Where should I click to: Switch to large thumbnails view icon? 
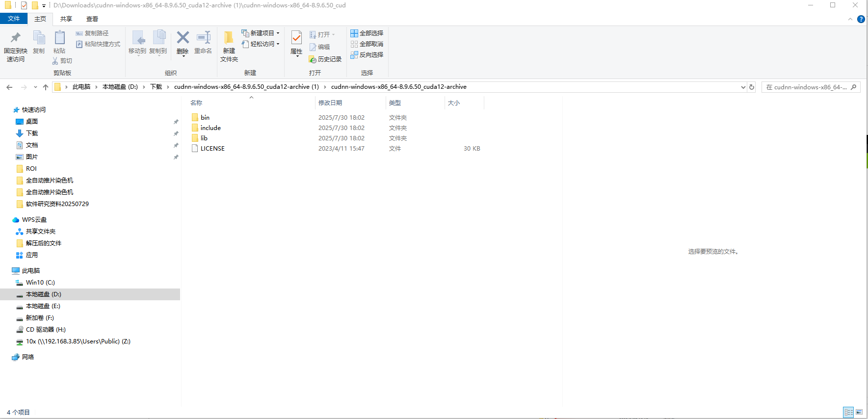click(859, 412)
